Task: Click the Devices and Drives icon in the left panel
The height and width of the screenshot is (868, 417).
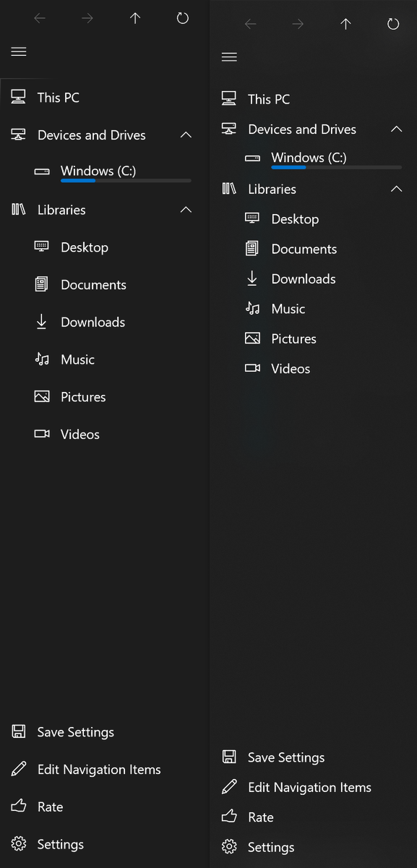Action: (19, 135)
